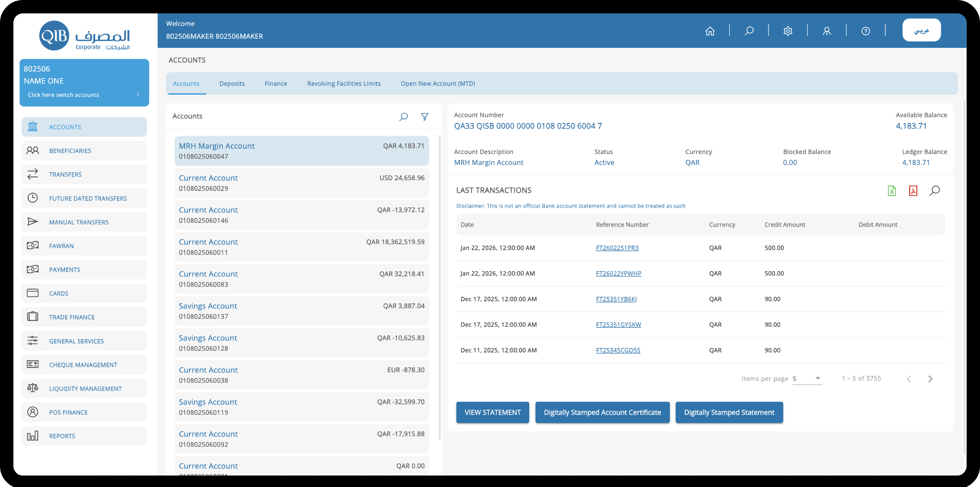Select the Accounts tab

186,84
